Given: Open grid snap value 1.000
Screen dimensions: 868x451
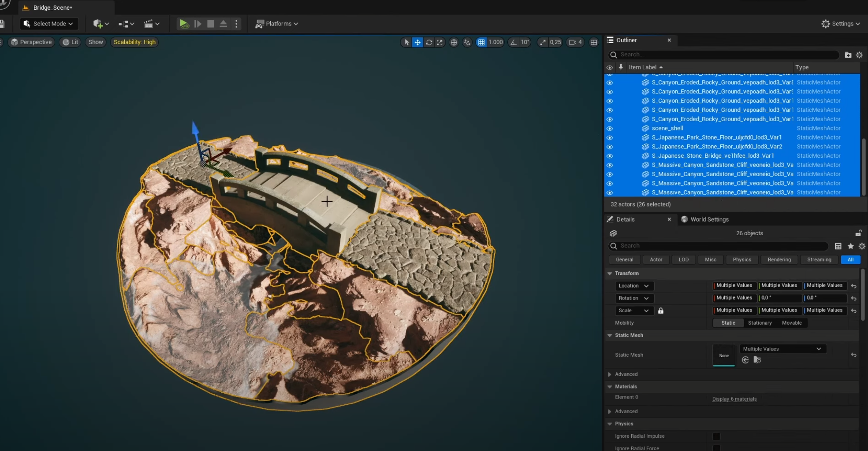Looking at the screenshot, I should 496,42.
